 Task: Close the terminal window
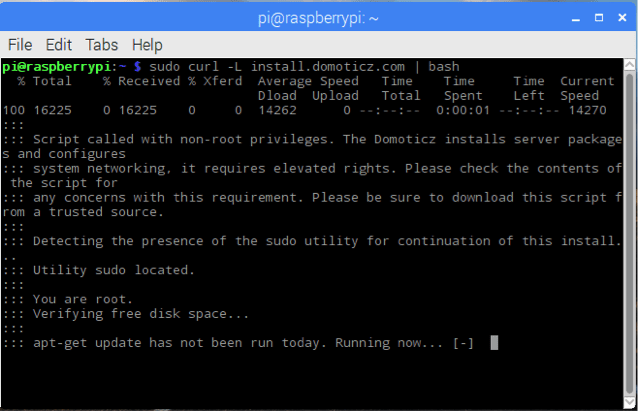click(x=622, y=17)
